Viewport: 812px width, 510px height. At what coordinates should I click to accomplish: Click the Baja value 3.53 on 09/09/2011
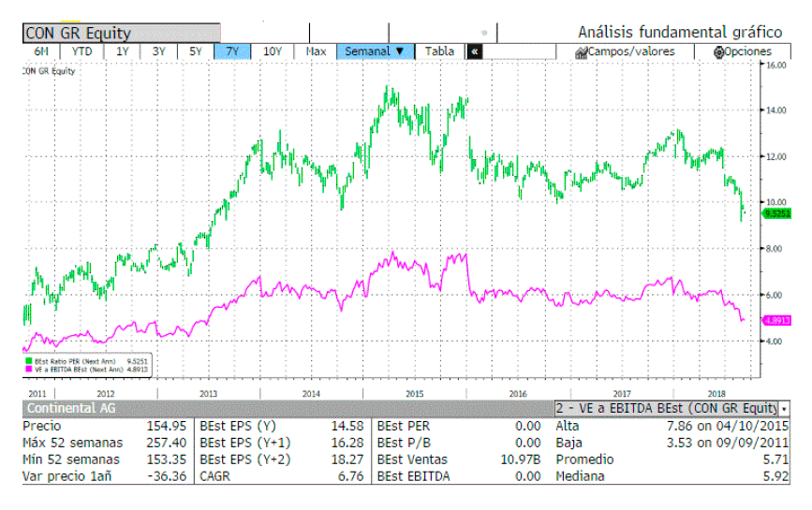point(728,444)
